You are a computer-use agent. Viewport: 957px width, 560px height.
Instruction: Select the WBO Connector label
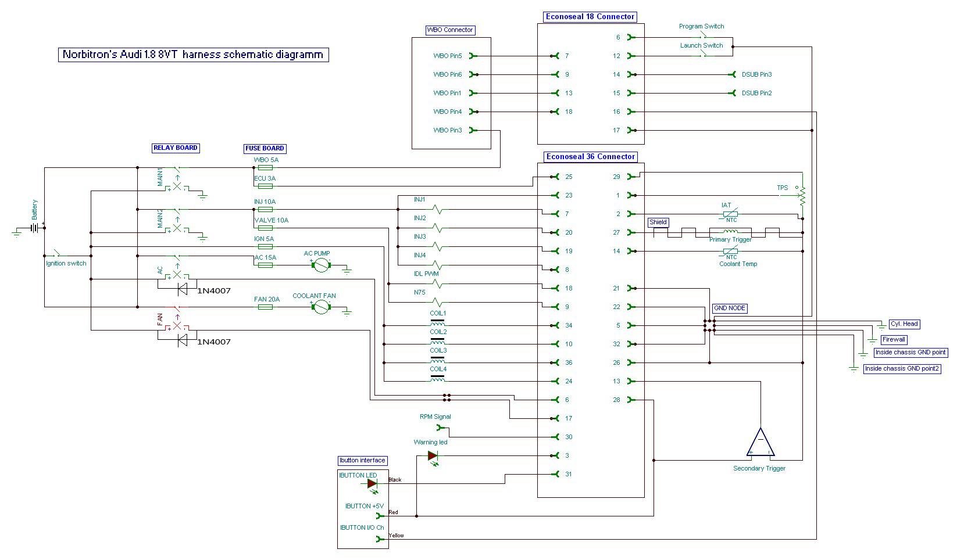click(x=450, y=30)
